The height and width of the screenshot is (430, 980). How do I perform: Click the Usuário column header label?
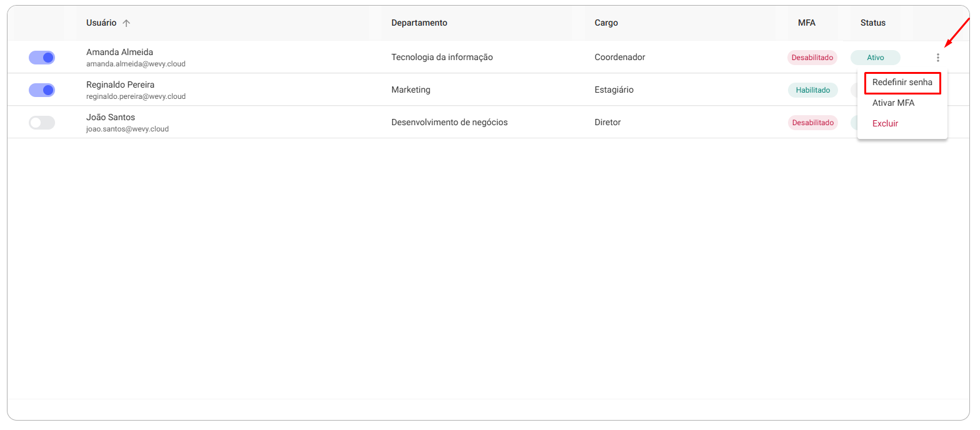point(101,23)
